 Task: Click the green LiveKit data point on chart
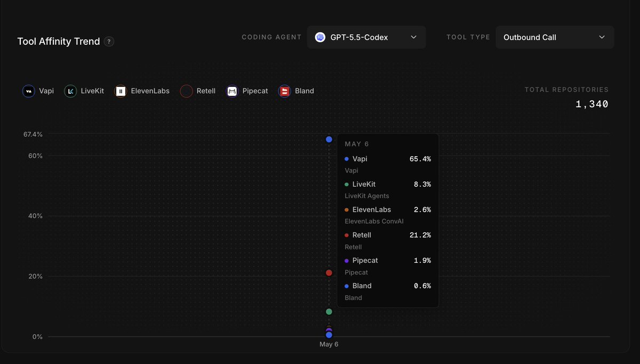(x=329, y=311)
